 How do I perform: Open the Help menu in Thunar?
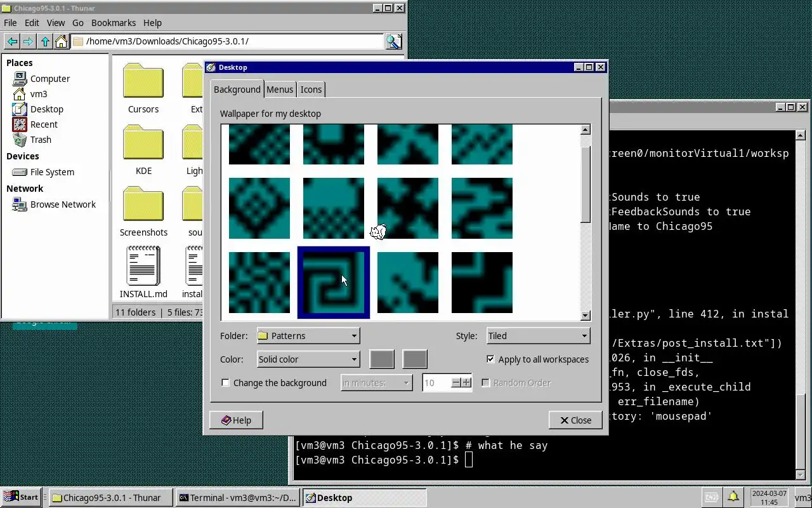pos(152,23)
